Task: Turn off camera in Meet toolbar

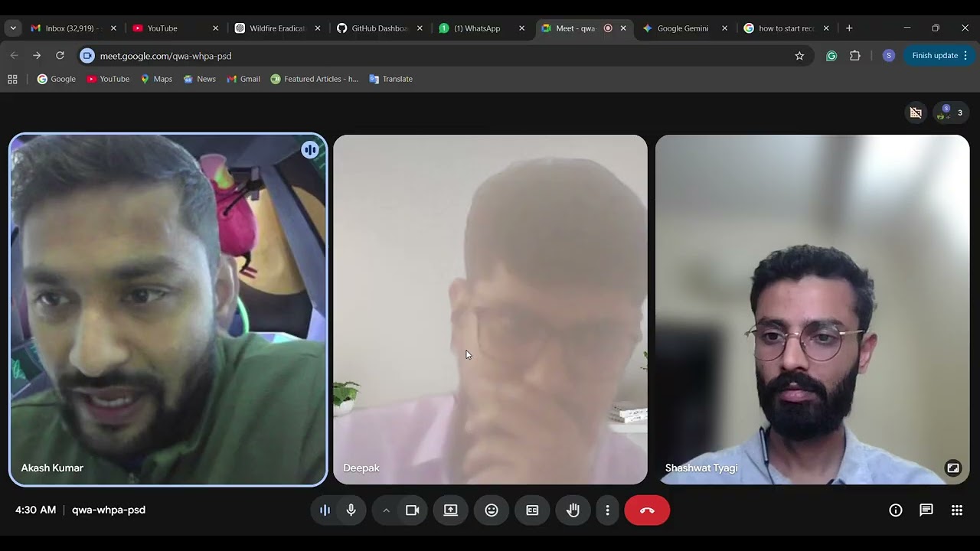Action: click(413, 510)
